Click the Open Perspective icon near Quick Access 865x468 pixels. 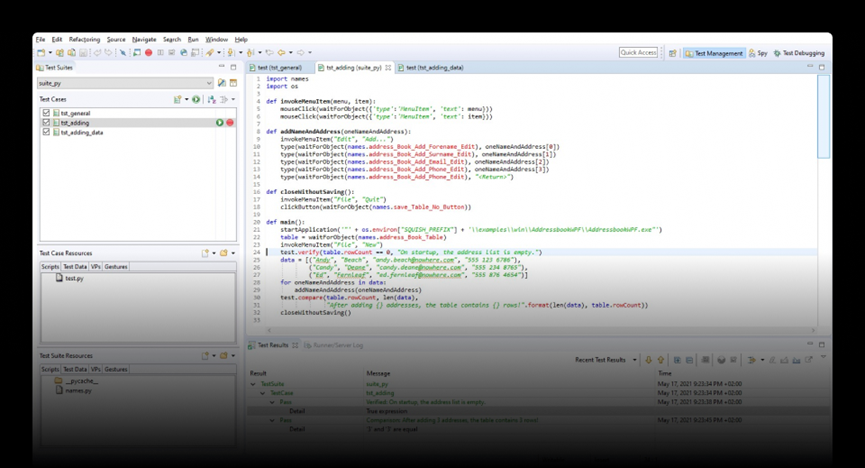tap(672, 53)
